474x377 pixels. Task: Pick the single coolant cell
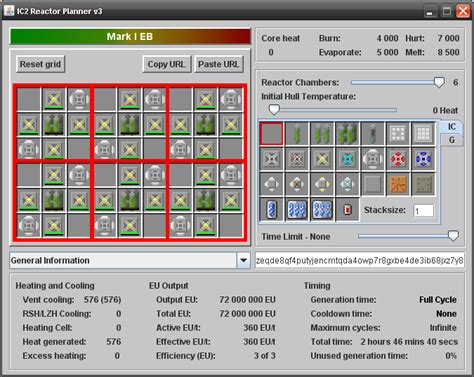[271, 210]
